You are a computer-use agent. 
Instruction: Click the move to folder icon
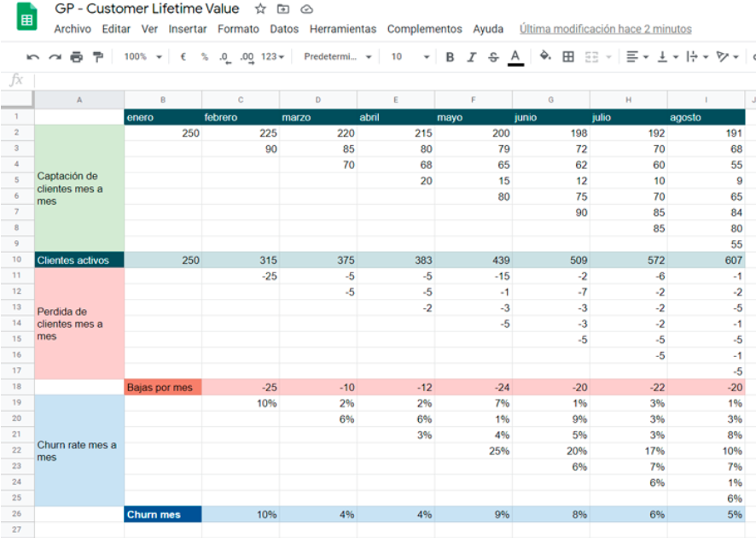coord(283,9)
